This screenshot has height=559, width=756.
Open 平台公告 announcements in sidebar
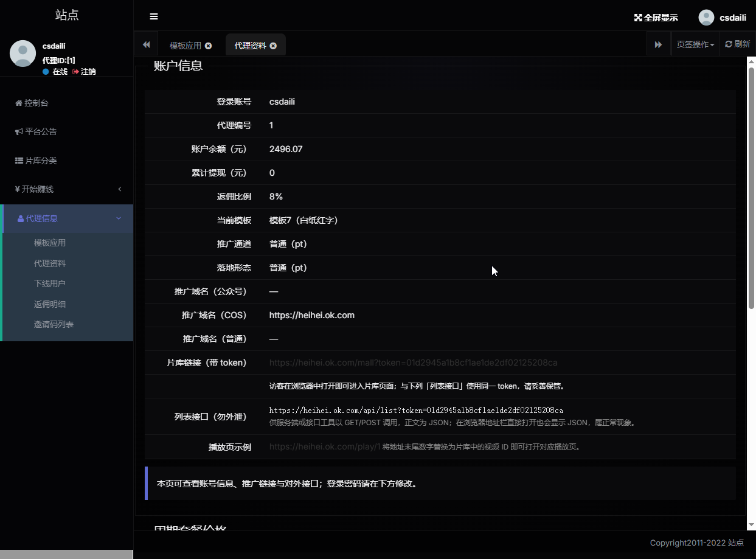click(66, 131)
